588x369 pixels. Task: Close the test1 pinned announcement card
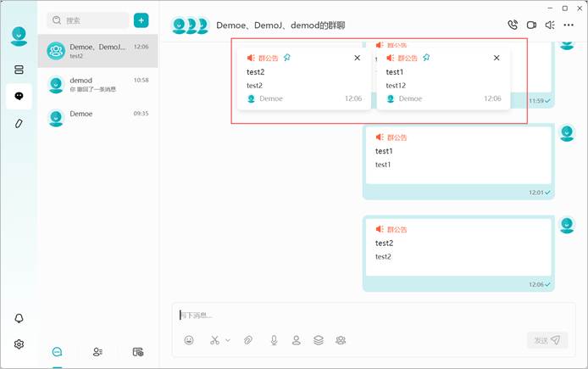(496, 58)
